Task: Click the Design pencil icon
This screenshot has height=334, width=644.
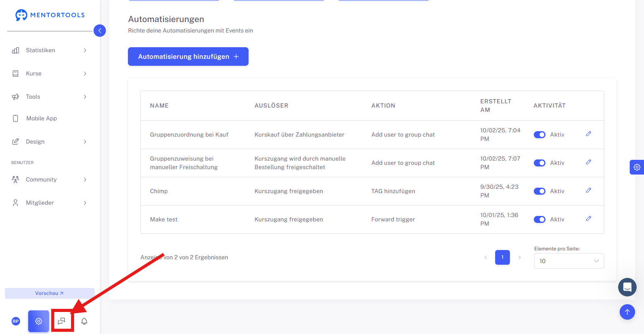Action: pyautogui.click(x=15, y=142)
